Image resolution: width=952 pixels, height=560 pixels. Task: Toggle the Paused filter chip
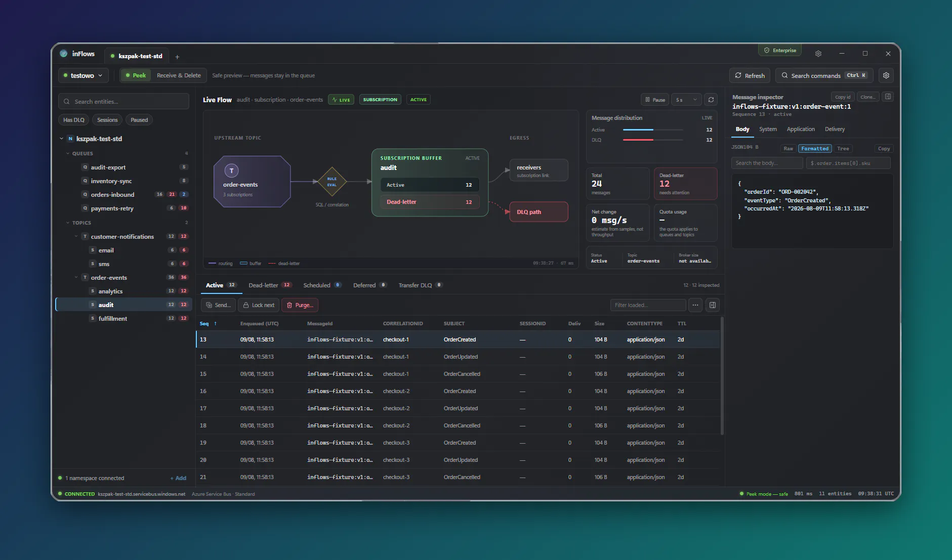click(x=139, y=120)
